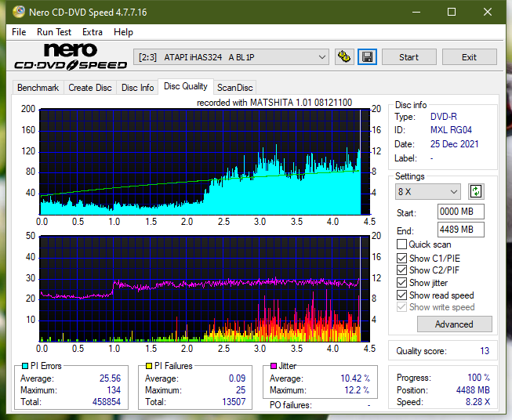Toggle the Show jitter checkbox
512x420 pixels.
401,283
